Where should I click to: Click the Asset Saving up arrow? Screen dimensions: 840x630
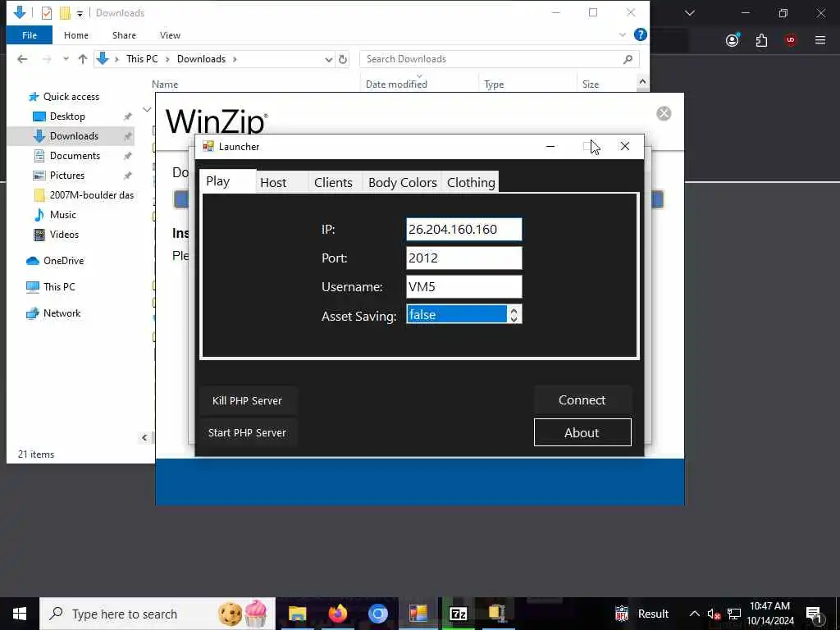(514, 310)
